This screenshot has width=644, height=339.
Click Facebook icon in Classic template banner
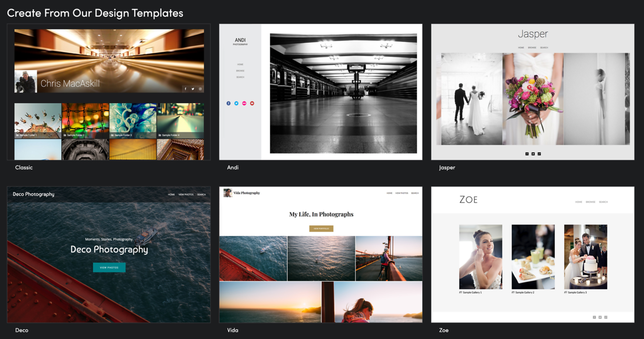[185, 89]
